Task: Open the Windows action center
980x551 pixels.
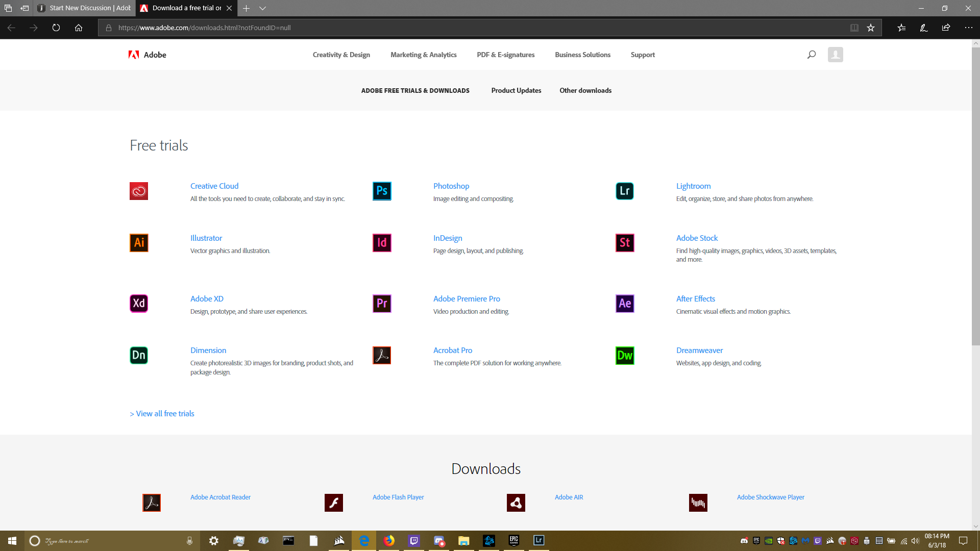Action: pyautogui.click(x=963, y=541)
